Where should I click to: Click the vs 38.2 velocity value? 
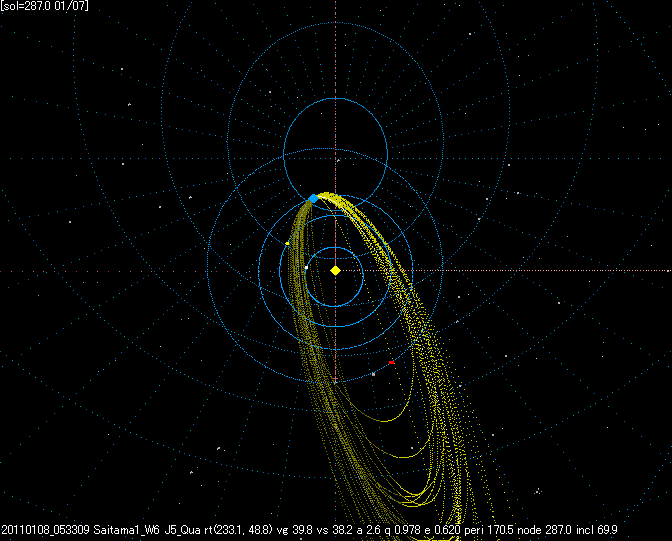tap(334, 530)
